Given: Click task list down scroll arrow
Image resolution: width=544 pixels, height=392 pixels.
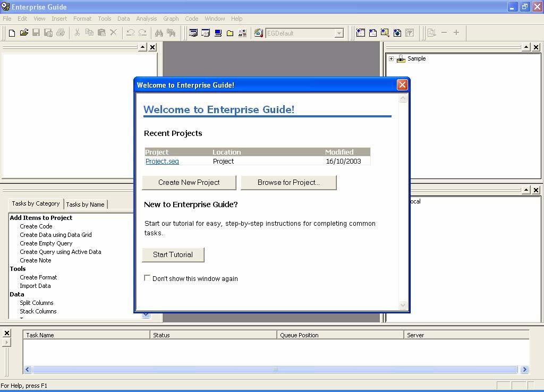Looking at the screenshot, I should point(146,315).
